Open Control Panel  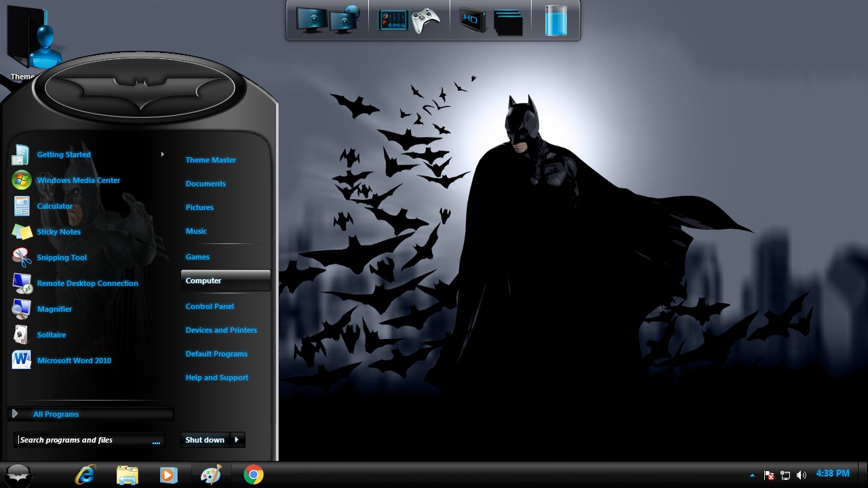point(210,306)
